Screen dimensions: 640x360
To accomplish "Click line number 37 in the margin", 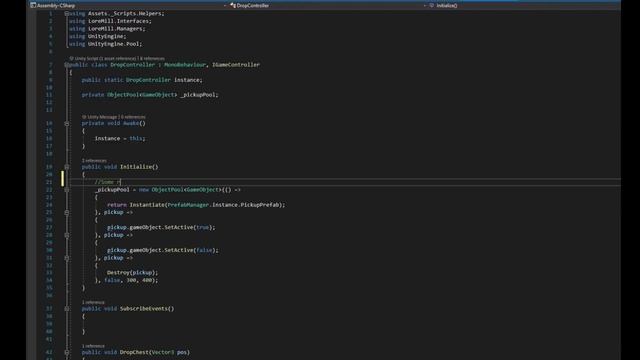I will (x=49, y=309).
